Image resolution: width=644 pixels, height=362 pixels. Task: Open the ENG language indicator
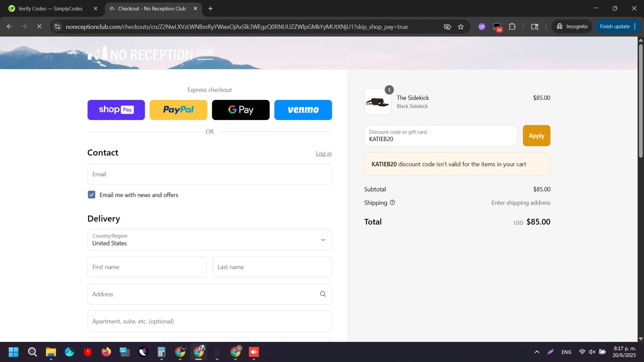click(566, 352)
